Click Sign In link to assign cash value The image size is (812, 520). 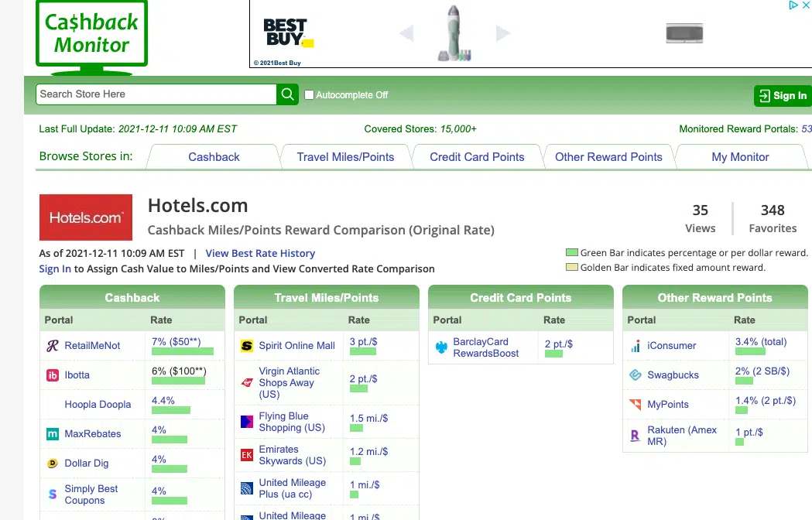point(55,269)
